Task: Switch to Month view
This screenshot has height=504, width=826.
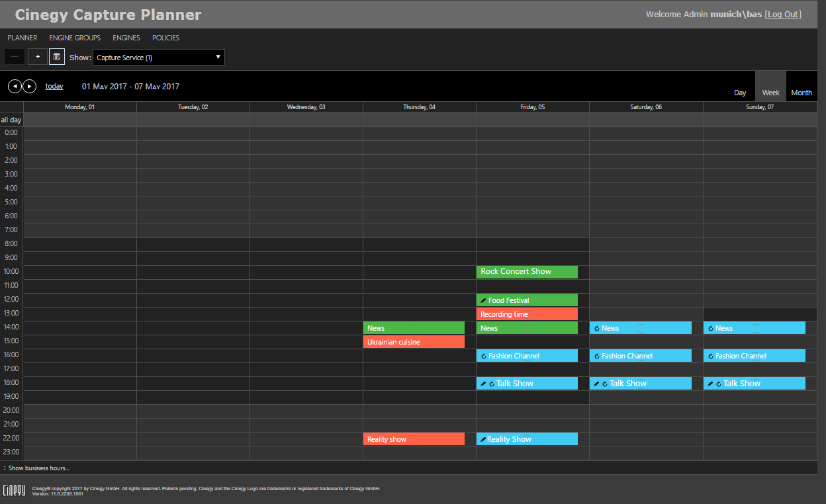Action: coord(802,93)
